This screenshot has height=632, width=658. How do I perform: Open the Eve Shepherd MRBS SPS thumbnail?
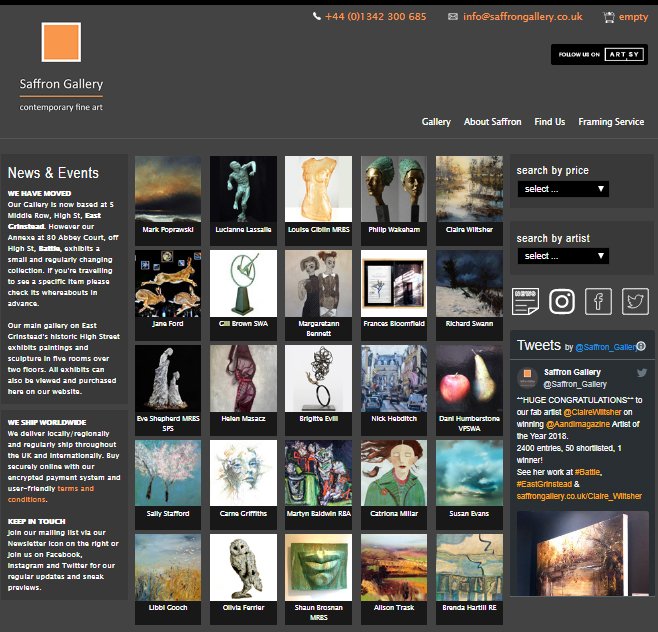[168, 378]
